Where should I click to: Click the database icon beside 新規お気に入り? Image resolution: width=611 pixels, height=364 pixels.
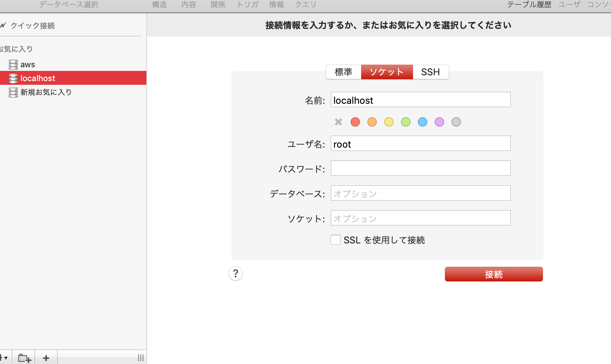click(x=13, y=92)
